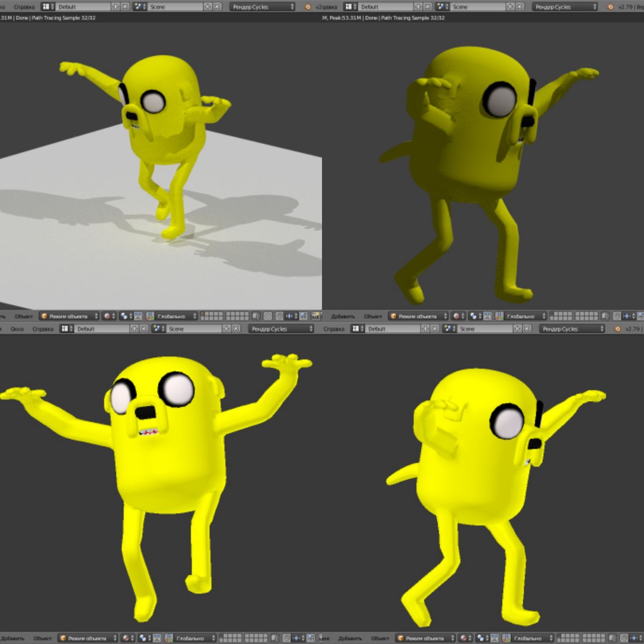Open the Объект menu under the bright side-view Jake viewport
The image size is (644, 644).
pos(380,638)
